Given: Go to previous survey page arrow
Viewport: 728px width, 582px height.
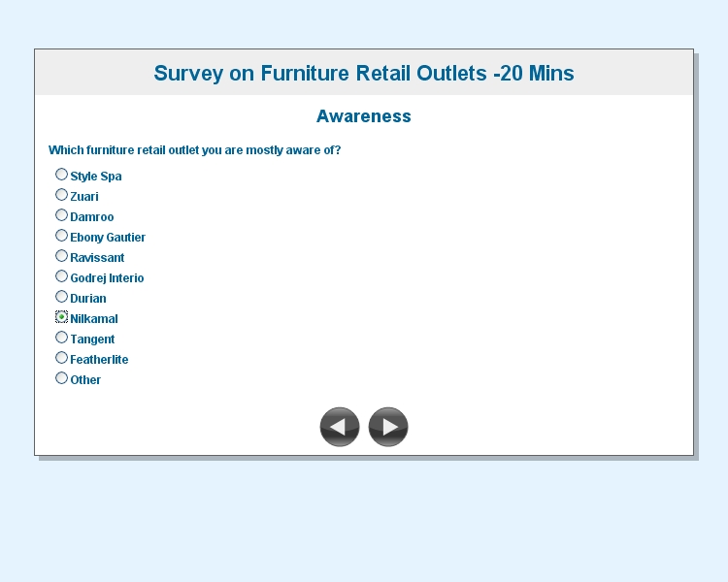Looking at the screenshot, I should click(x=340, y=427).
